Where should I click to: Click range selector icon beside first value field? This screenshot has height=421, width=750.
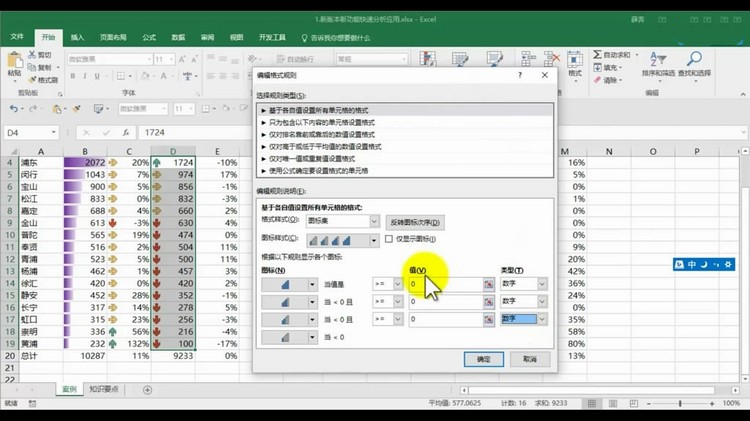click(x=488, y=284)
